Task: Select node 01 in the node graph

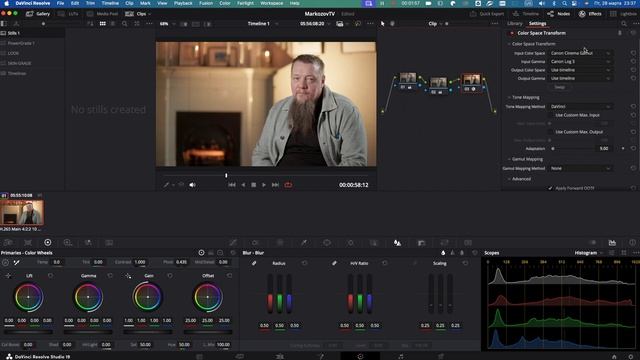Action: (x=408, y=80)
